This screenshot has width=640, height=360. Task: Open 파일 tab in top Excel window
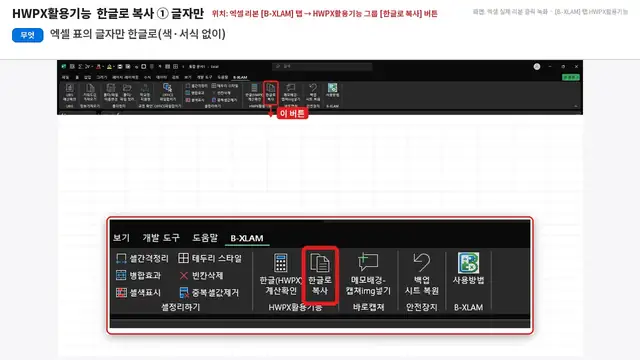65,77
